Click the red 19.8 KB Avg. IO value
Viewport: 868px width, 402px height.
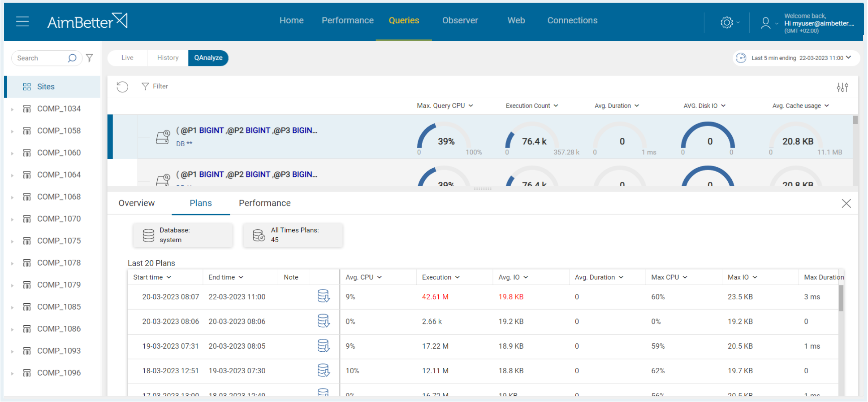(511, 297)
